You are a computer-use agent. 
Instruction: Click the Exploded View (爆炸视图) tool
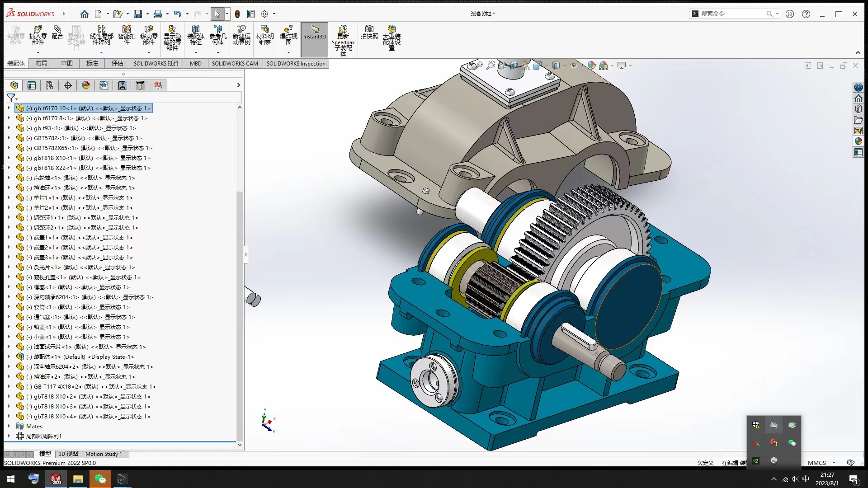tap(288, 35)
